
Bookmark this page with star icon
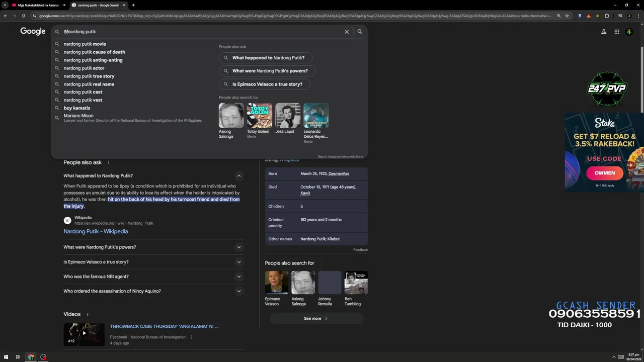click(x=567, y=16)
